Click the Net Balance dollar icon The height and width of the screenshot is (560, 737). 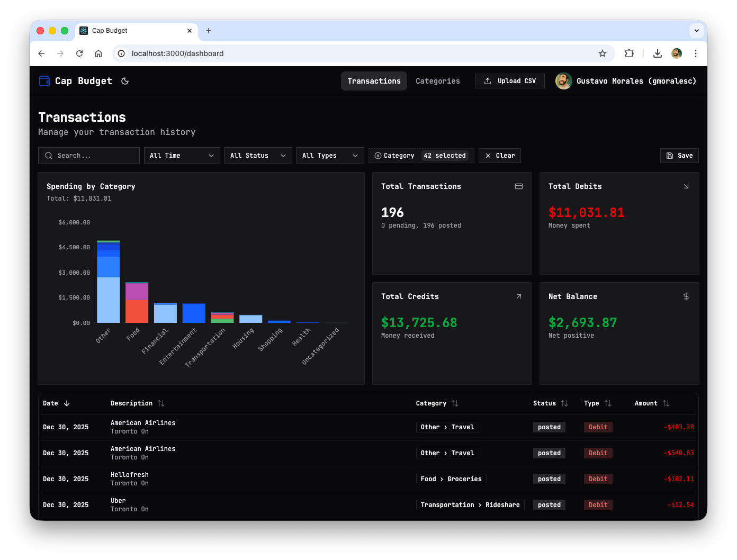686,296
